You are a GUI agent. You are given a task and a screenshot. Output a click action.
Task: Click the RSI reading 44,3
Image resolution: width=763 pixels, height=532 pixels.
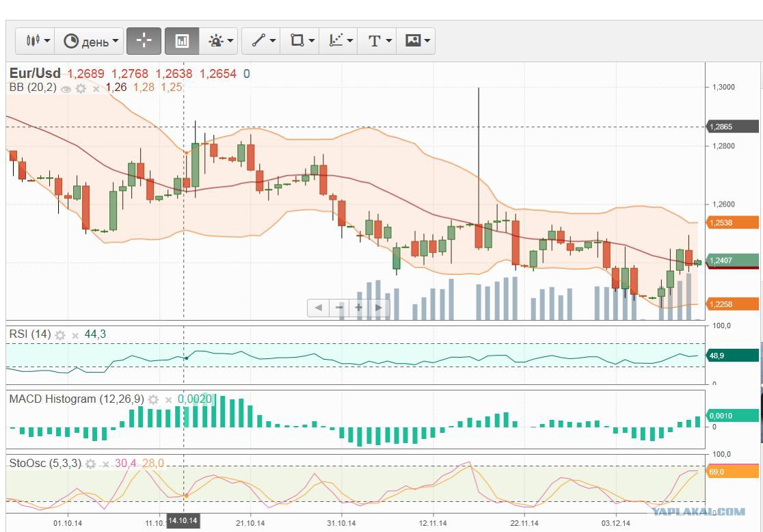(x=95, y=334)
